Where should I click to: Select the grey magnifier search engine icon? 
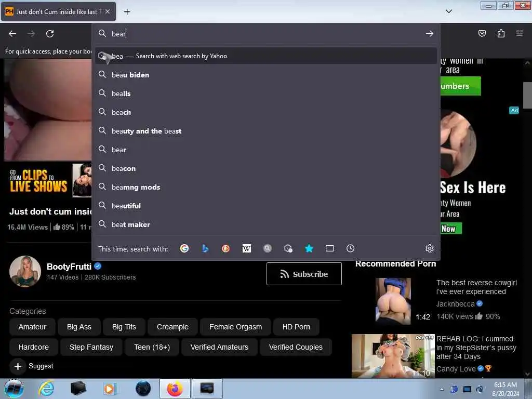[268, 248]
